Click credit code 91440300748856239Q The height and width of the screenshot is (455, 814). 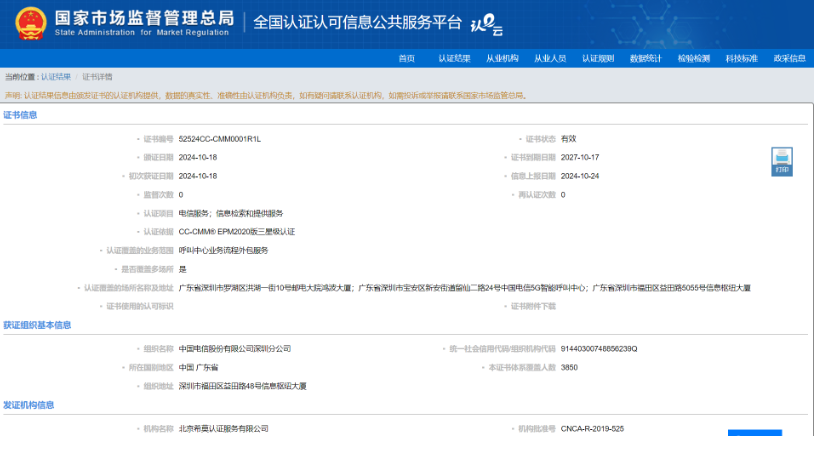(599, 349)
